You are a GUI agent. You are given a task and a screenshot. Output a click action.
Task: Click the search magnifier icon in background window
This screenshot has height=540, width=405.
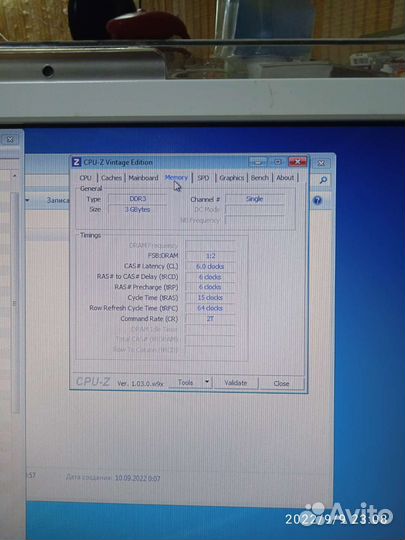pos(323,180)
